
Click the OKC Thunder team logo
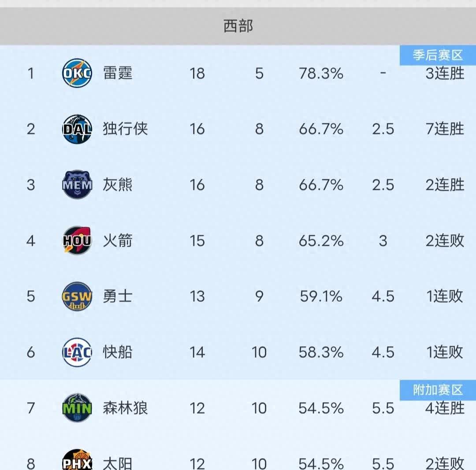(x=77, y=74)
